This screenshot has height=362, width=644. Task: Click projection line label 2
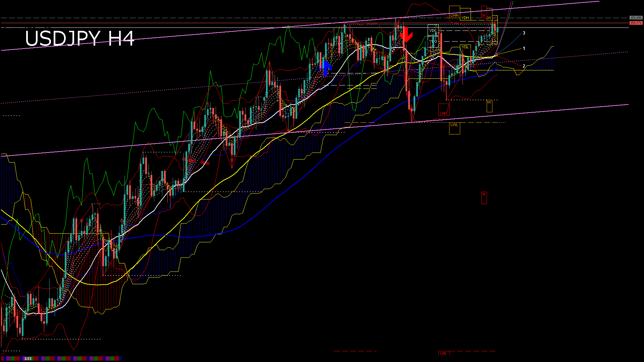click(x=524, y=66)
